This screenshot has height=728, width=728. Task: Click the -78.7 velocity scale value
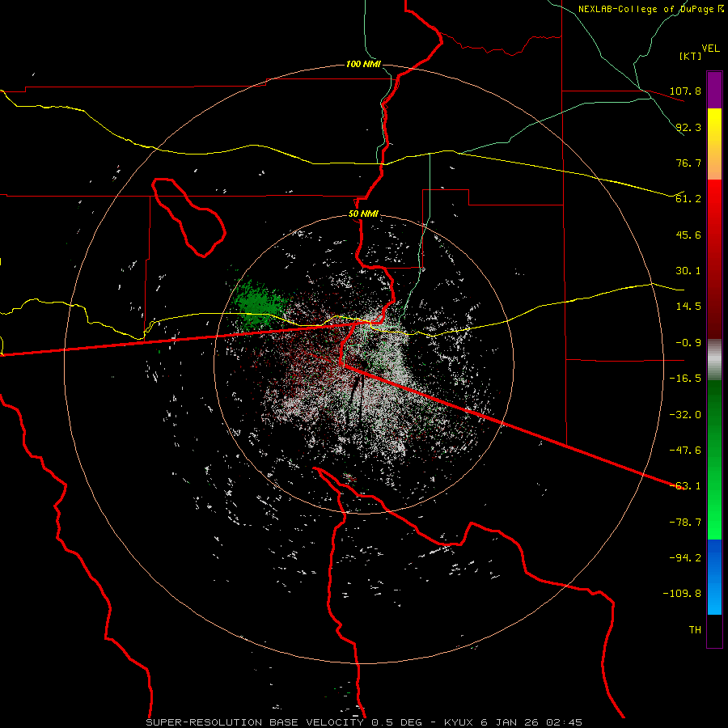(x=685, y=523)
